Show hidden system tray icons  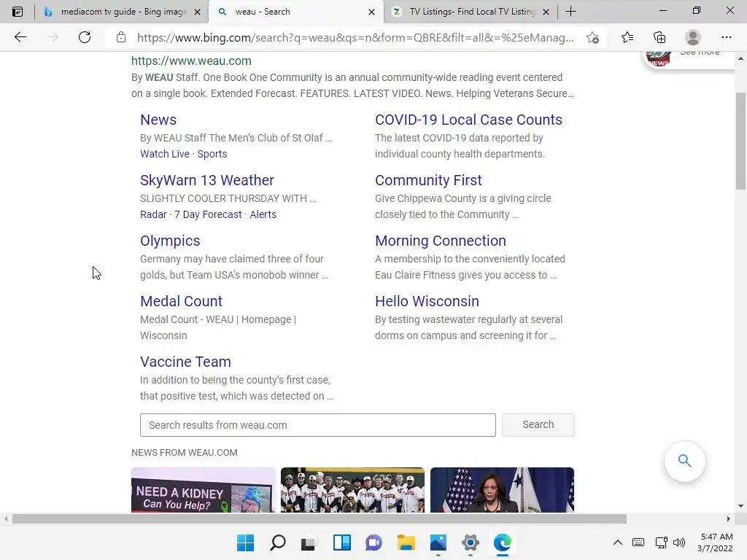tap(617, 542)
